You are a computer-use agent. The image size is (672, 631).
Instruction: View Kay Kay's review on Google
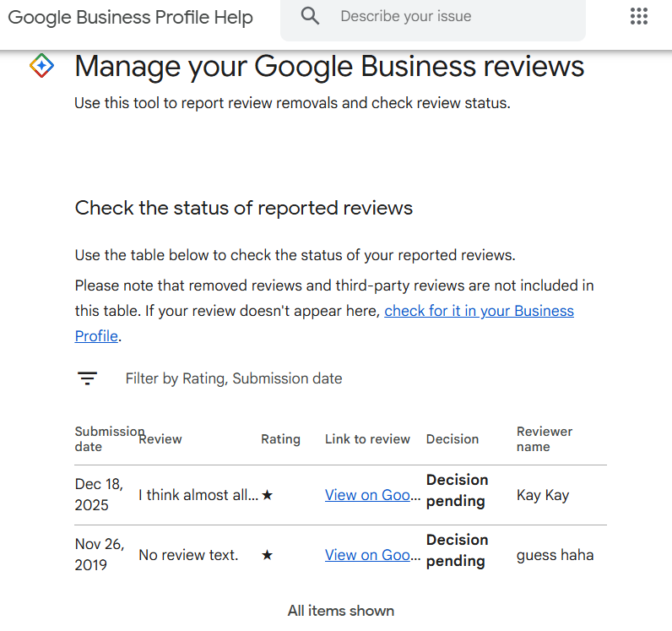tap(372, 496)
